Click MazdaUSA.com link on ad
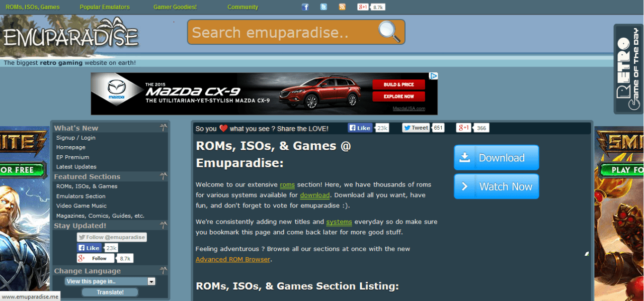The width and height of the screenshot is (644, 301). (409, 109)
